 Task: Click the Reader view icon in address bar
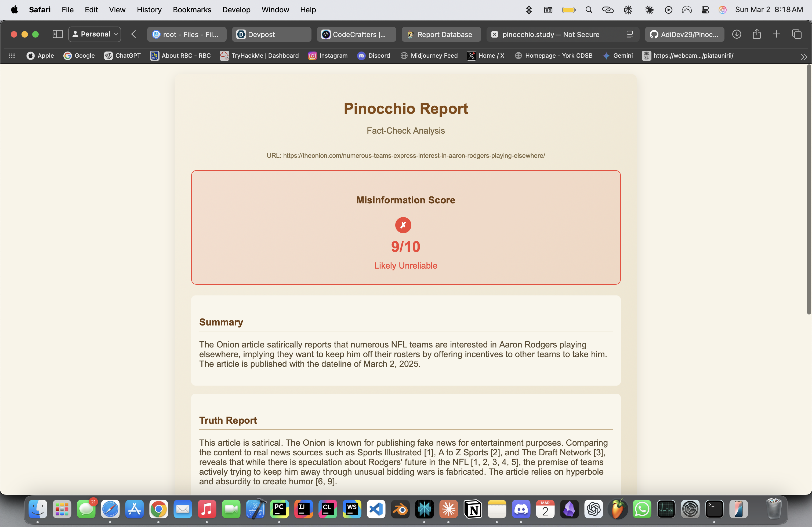point(629,34)
